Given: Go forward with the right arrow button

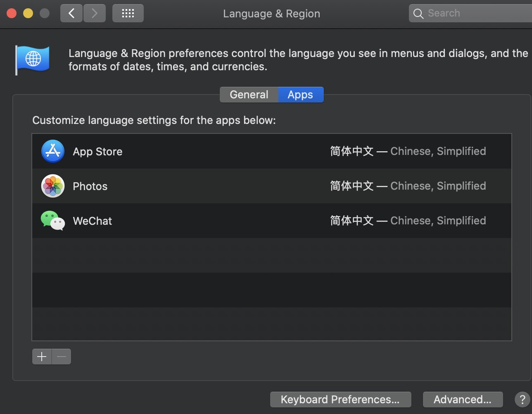Looking at the screenshot, I should [x=95, y=13].
